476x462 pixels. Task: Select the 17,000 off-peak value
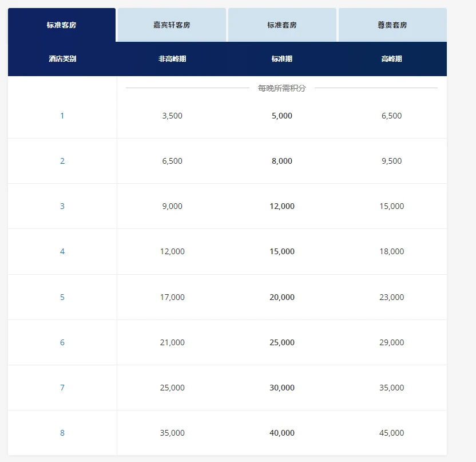172,297
